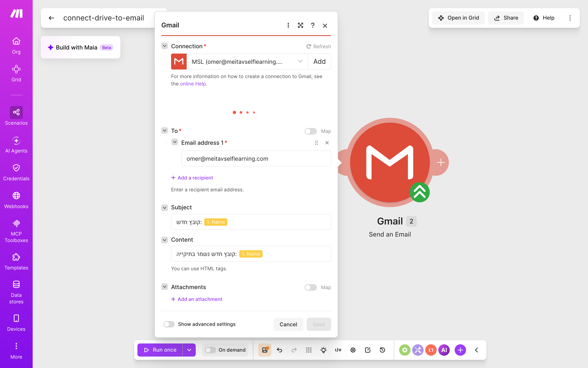Open the purple Tools icon
The height and width of the screenshot is (368, 588).
pyautogui.click(x=418, y=350)
